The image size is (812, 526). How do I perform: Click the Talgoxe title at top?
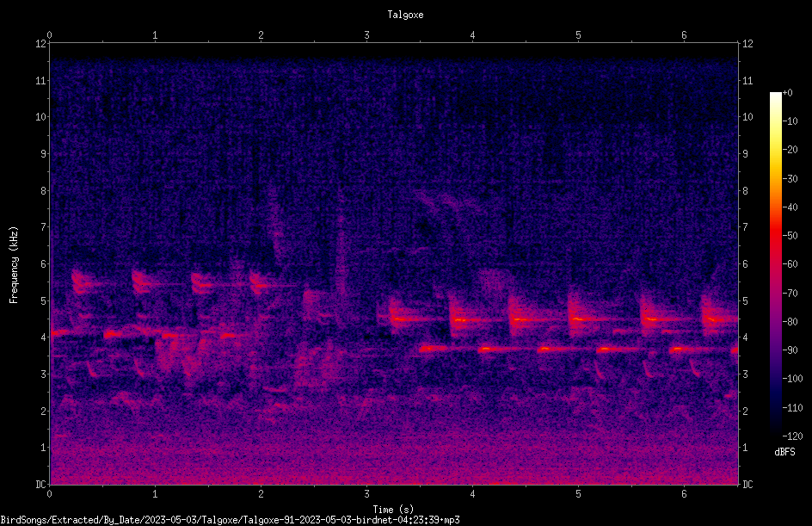click(x=405, y=15)
